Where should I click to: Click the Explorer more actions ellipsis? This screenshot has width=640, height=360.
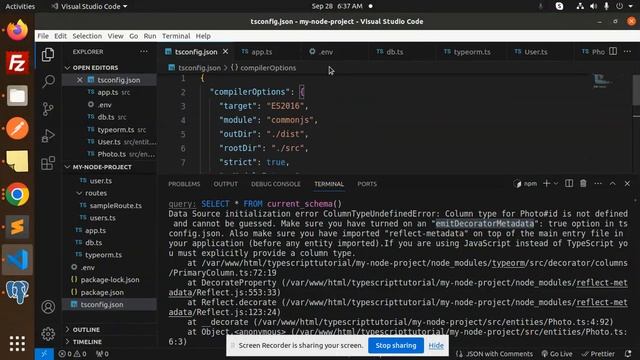[144, 52]
